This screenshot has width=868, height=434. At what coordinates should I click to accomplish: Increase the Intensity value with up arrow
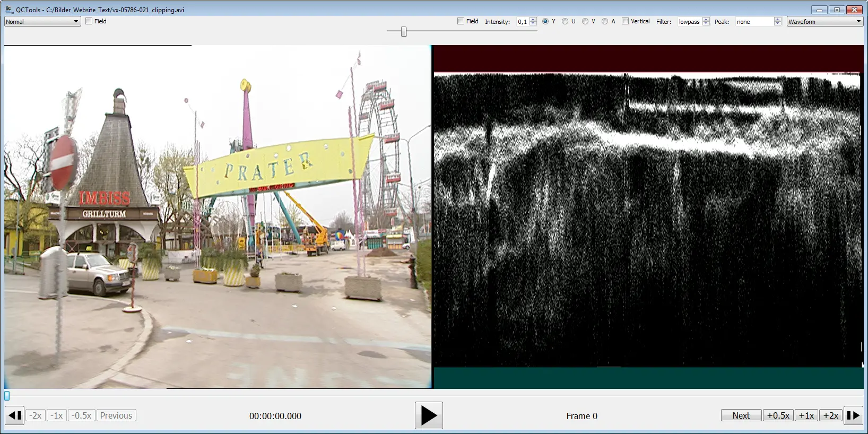coord(533,19)
